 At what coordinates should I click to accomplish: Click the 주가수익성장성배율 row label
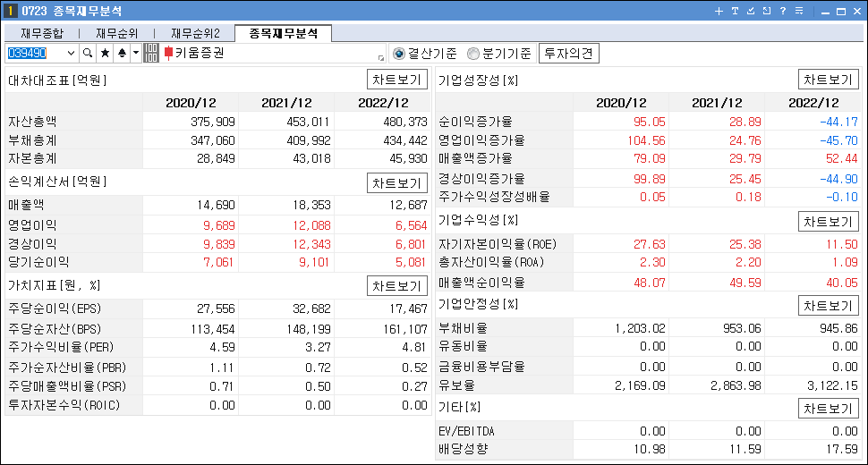tap(494, 197)
